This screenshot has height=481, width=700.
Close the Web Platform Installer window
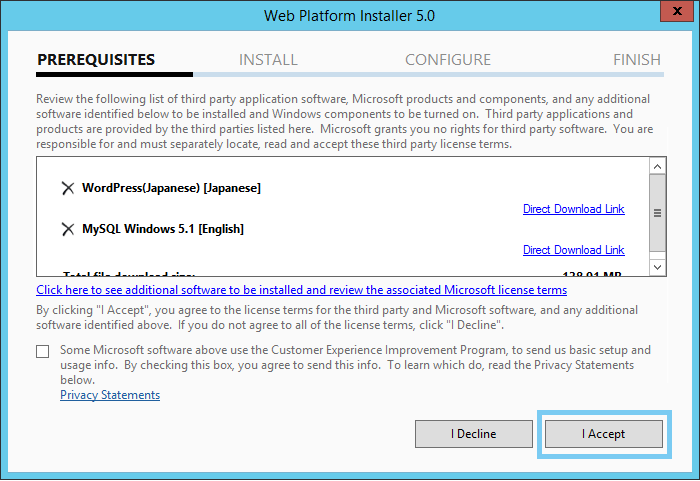tap(677, 11)
